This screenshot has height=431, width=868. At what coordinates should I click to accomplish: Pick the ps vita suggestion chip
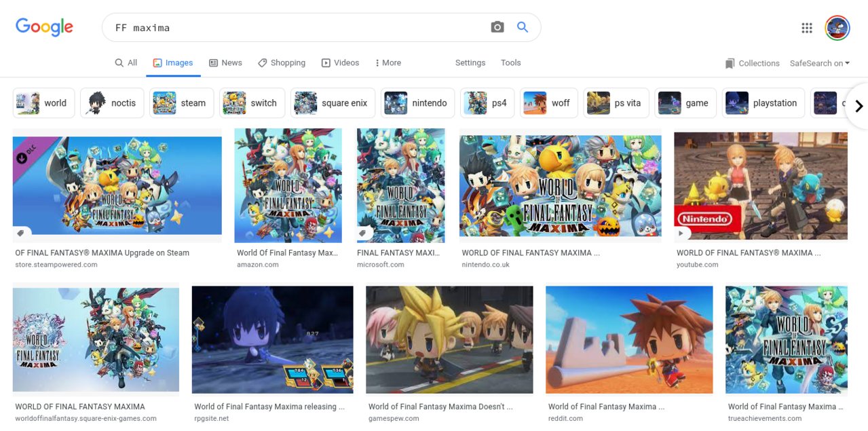tap(616, 103)
